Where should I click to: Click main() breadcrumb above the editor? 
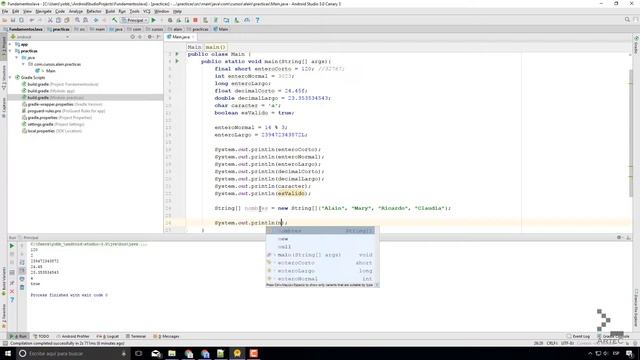point(216,47)
